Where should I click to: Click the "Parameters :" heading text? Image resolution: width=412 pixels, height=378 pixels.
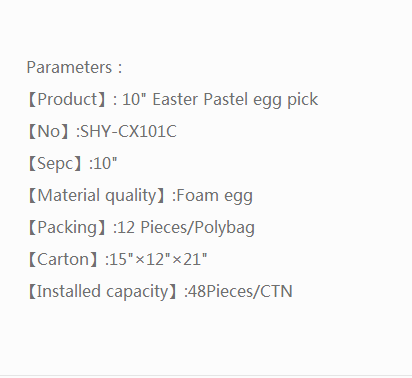click(x=74, y=68)
